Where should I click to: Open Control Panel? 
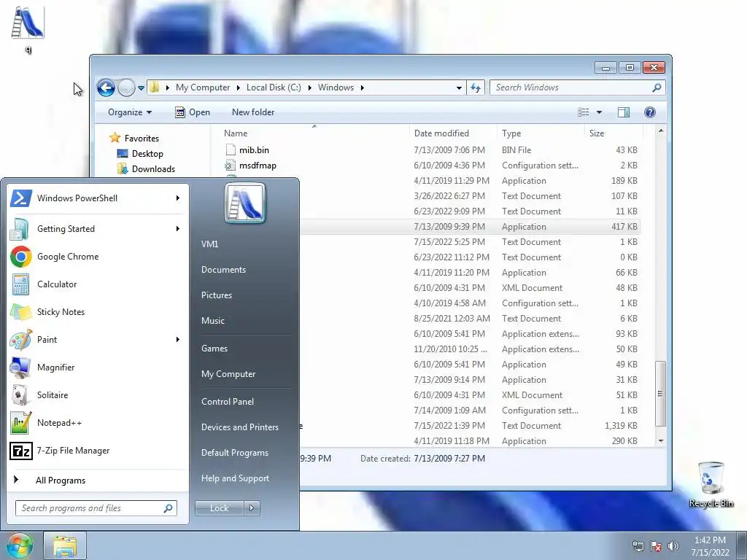click(228, 402)
